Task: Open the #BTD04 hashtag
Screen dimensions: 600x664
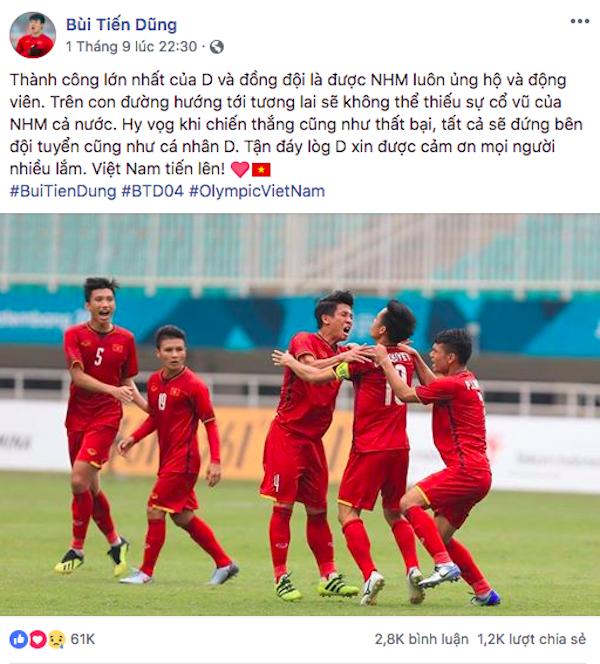Action: [x=153, y=191]
